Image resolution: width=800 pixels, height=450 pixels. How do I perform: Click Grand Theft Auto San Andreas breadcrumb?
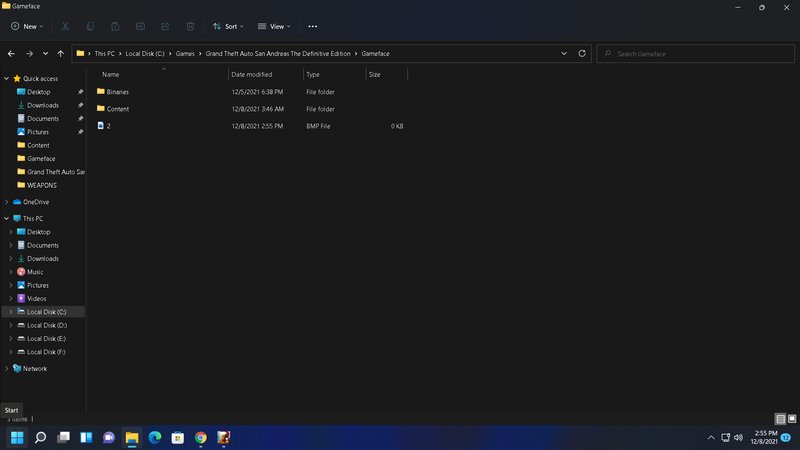[278, 54]
